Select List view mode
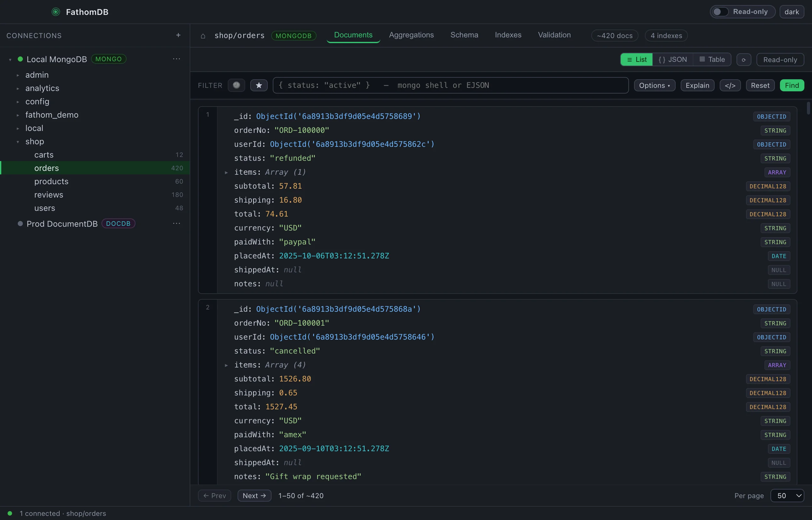This screenshot has height=520, width=812. (x=636, y=59)
